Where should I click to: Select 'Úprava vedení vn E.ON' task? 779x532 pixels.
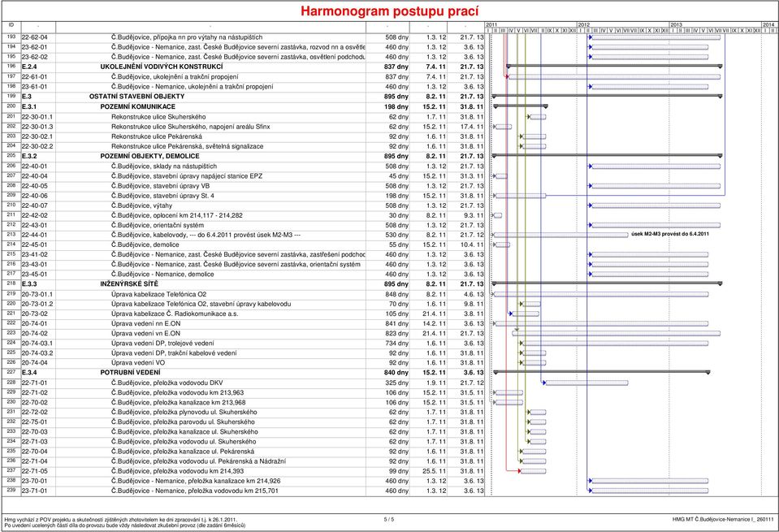[145, 333]
